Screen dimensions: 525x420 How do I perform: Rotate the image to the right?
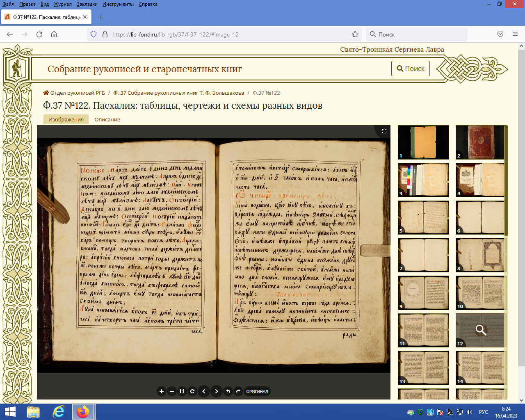238,391
